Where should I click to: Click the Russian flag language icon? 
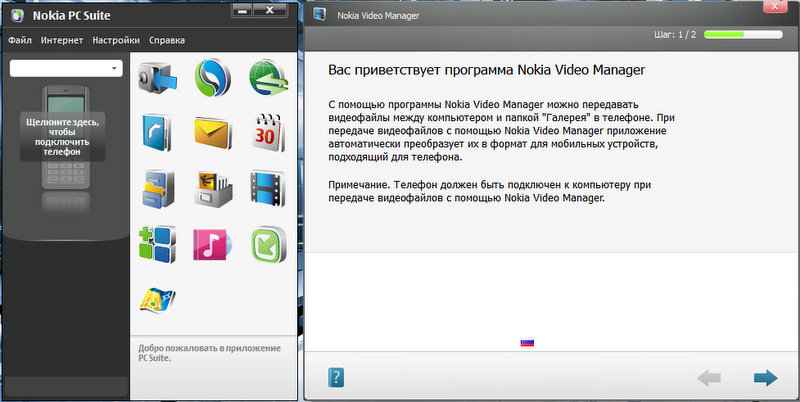pos(527,343)
